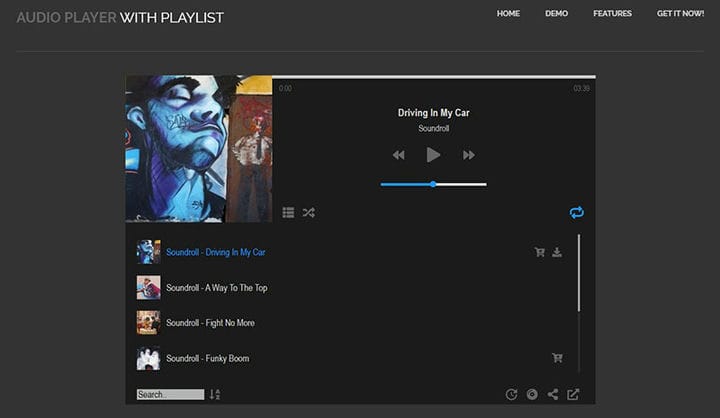The width and height of the screenshot is (720, 418).
Task: Click the 03:38 total duration label
Action: coord(581,88)
